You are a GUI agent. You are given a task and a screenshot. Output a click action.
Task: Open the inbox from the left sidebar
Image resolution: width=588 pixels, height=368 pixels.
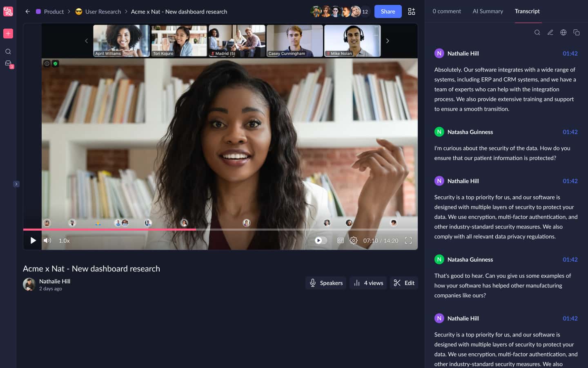coord(8,64)
